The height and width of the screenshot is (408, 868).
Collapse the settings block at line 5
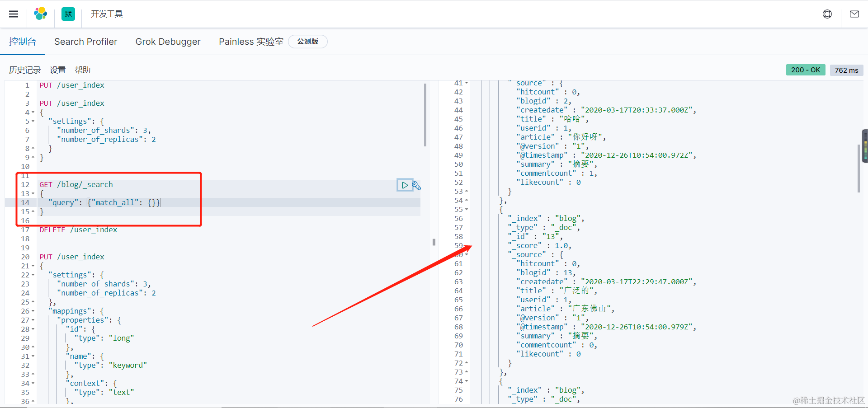[x=33, y=121]
